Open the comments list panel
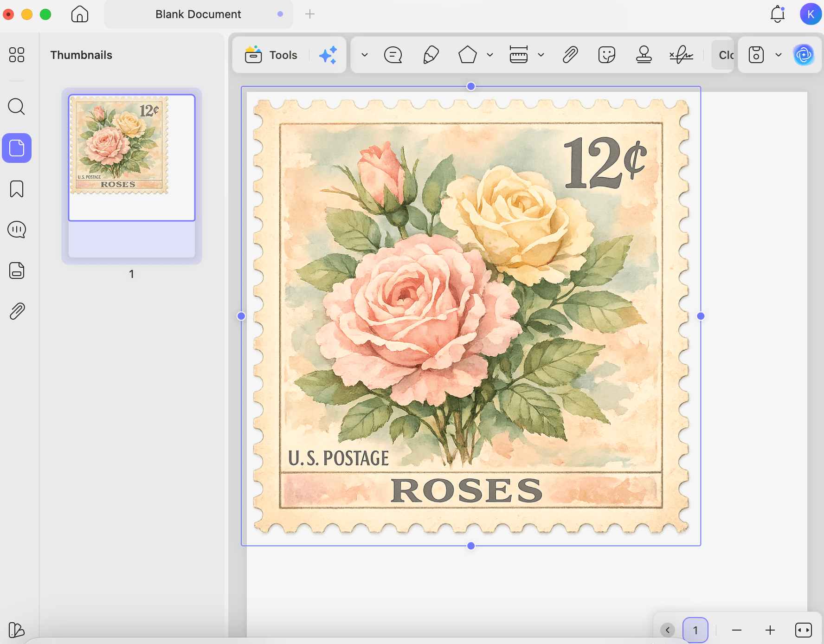The image size is (824, 644). (x=17, y=230)
